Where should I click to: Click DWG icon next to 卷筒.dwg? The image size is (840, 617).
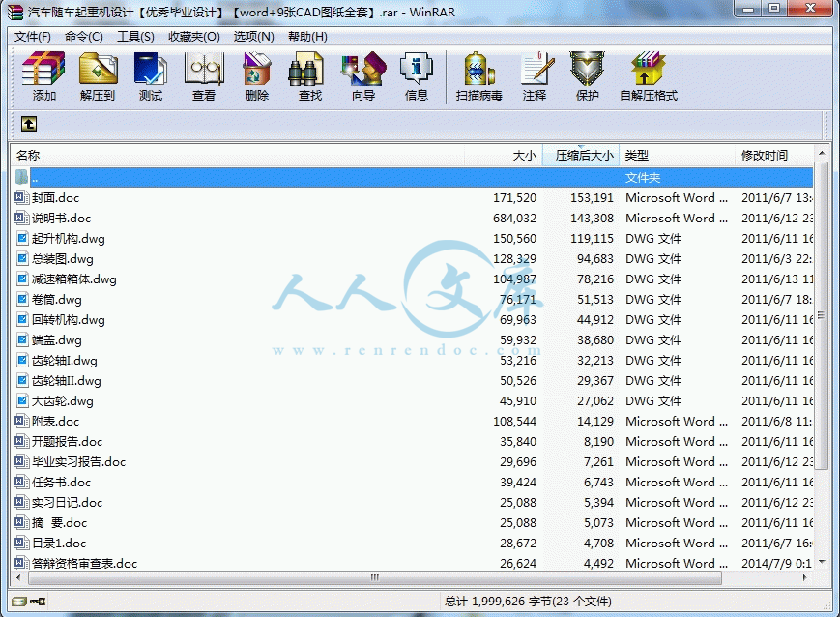tap(22, 300)
